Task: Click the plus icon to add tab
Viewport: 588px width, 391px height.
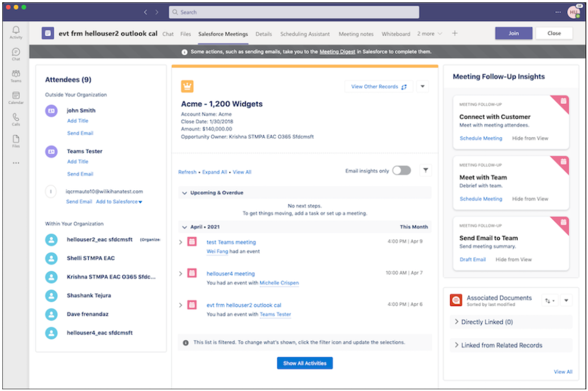Action: coord(455,34)
